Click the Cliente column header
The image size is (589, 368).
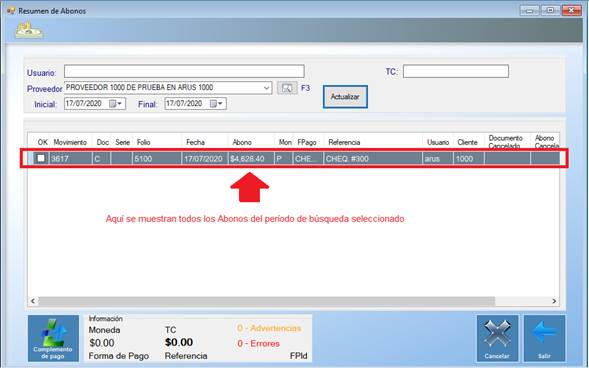point(468,142)
